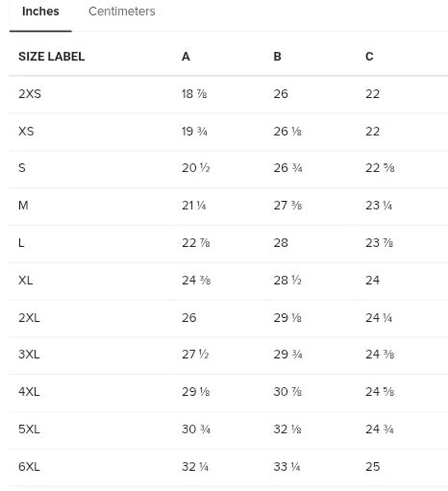The width and height of the screenshot is (448, 491).
Task: Click the column B header
Action: [x=277, y=57]
